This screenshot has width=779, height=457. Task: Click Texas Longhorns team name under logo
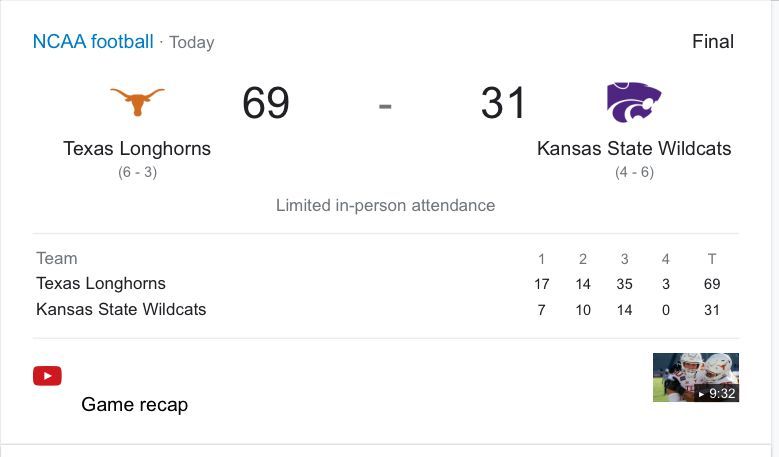click(137, 148)
